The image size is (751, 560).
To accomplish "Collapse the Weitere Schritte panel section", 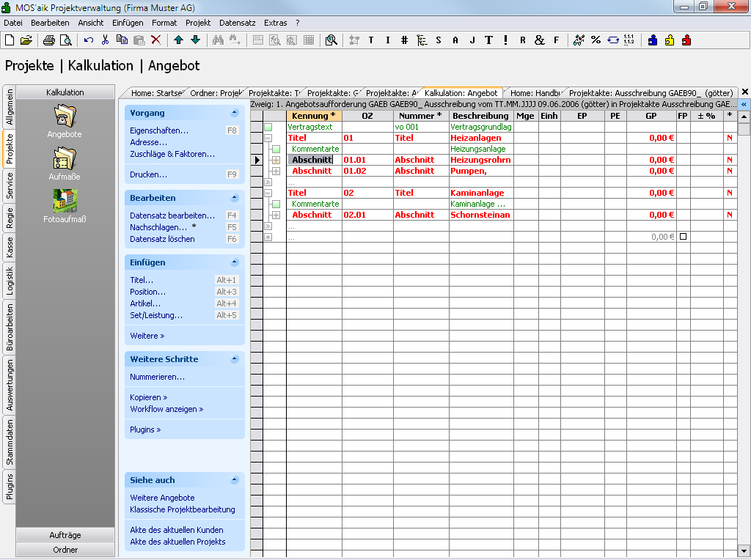I will (x=234, y=359).
